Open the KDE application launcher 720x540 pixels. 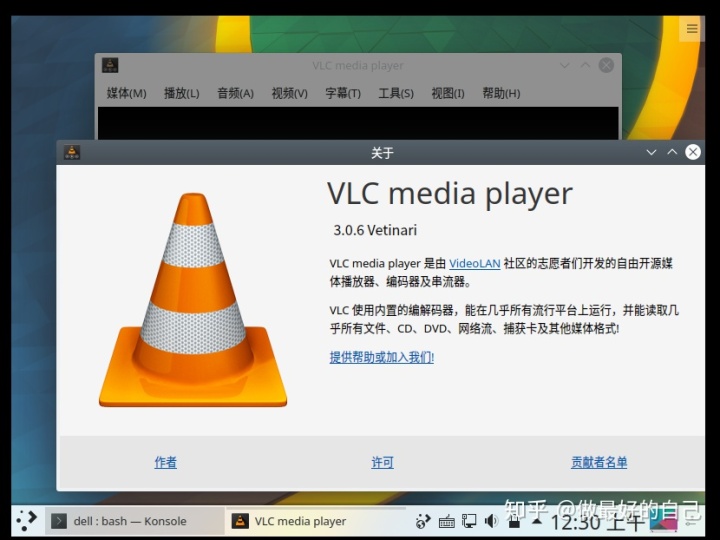[x=26, y=521]
